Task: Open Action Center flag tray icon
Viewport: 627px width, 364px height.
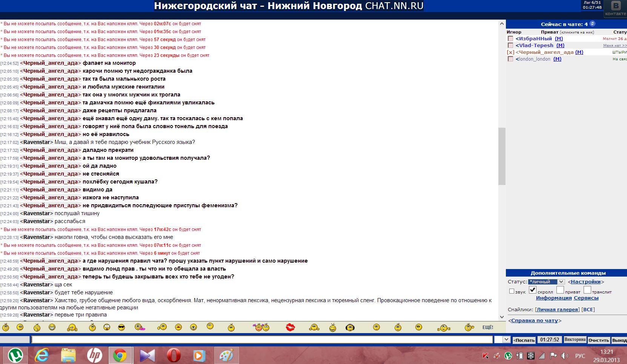Action: [553, 356]
